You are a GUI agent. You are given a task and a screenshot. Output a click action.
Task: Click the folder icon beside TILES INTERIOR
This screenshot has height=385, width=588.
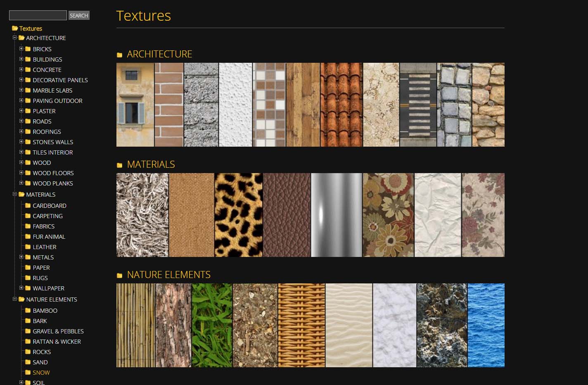point(28,152)
